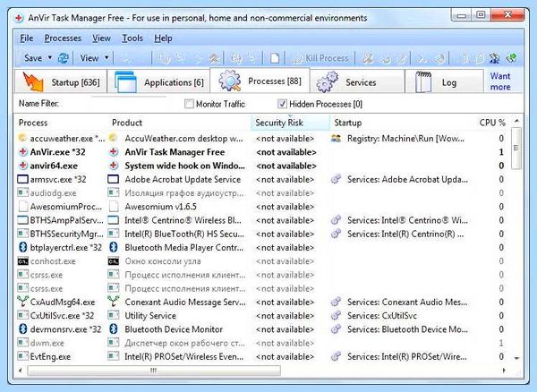
Task: Sort by the Security Risk column header
Action: (290, 123)
